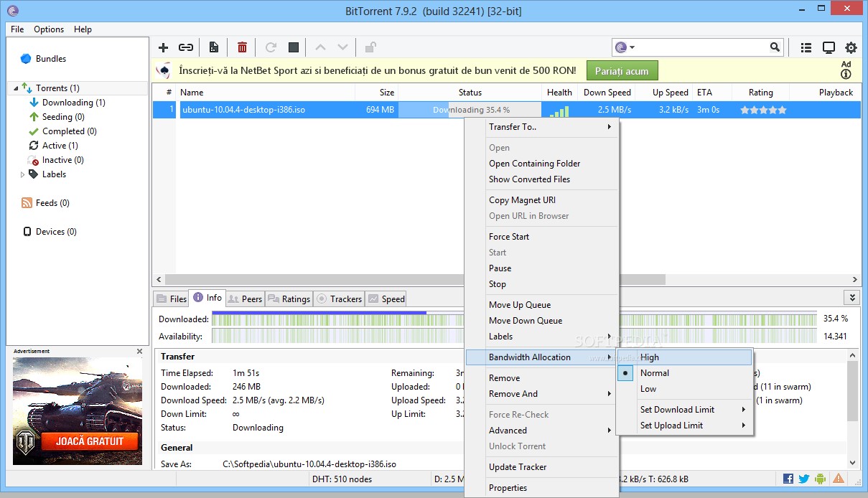
Task: Remove torrent with the red trash icon
Action: click(x=242, y=47)
